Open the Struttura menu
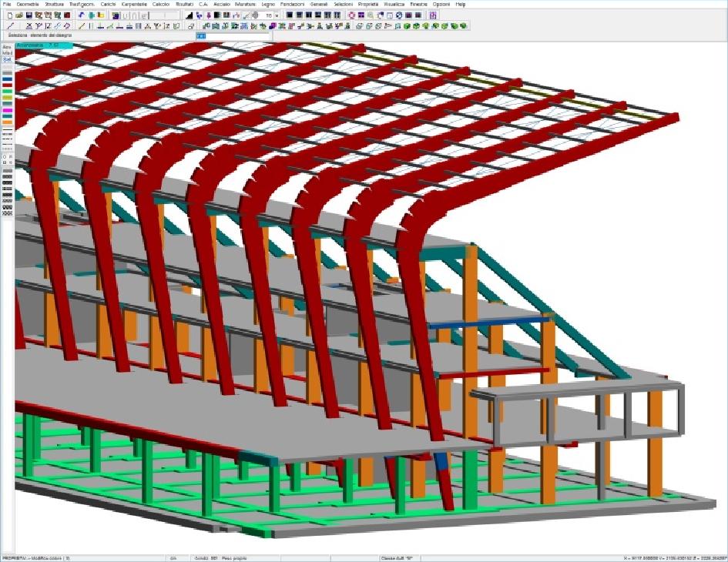The image size is (728, 562). click(55, 5)
